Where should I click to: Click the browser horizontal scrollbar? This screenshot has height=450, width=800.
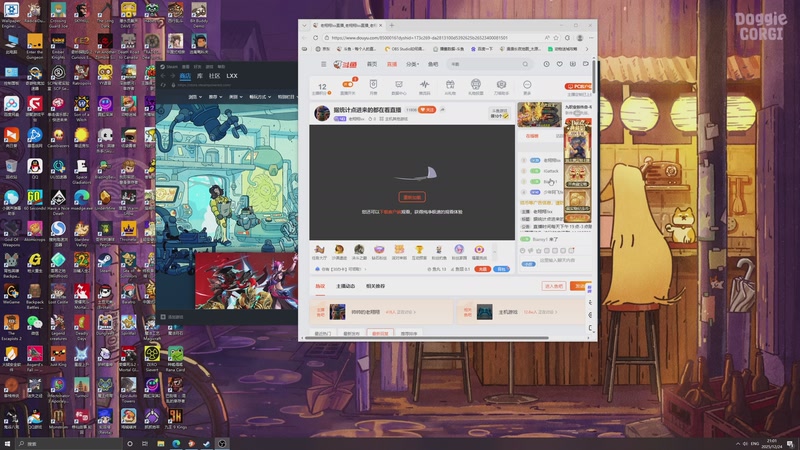[x=427, y=338]
